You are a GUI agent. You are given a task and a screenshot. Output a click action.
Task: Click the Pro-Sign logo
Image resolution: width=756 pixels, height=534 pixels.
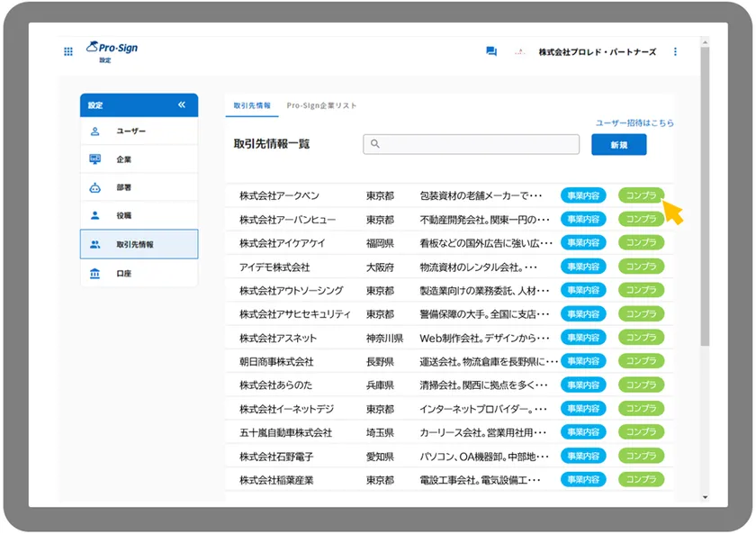(x=112, y=48)
